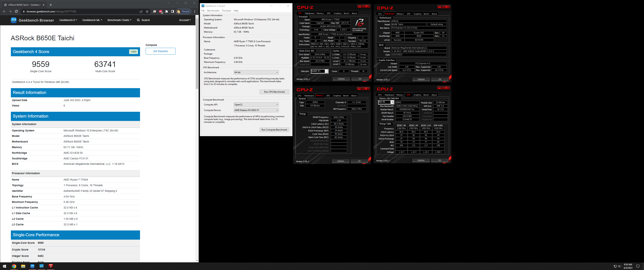Select About tab in CPU-Z SPD window

[434, 95]
